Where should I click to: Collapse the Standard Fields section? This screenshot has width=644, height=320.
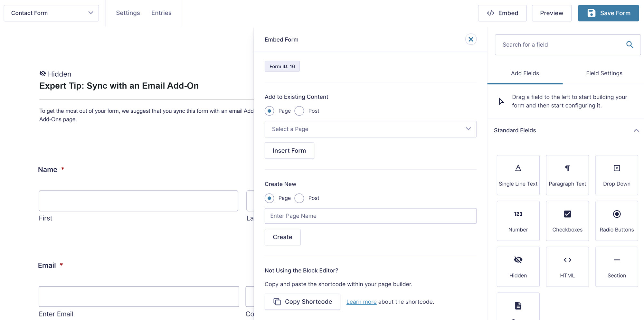point(636,130)
